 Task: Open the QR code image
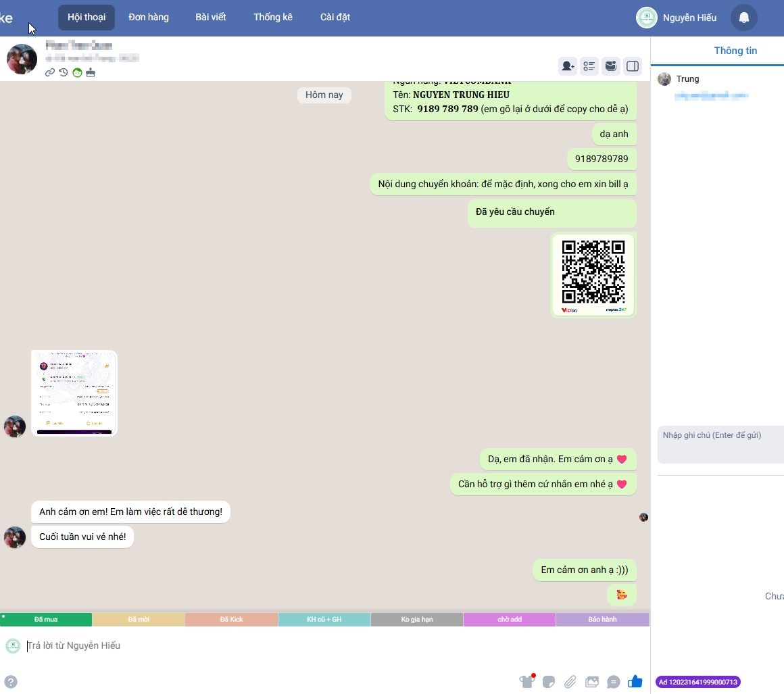pos(593,276)
